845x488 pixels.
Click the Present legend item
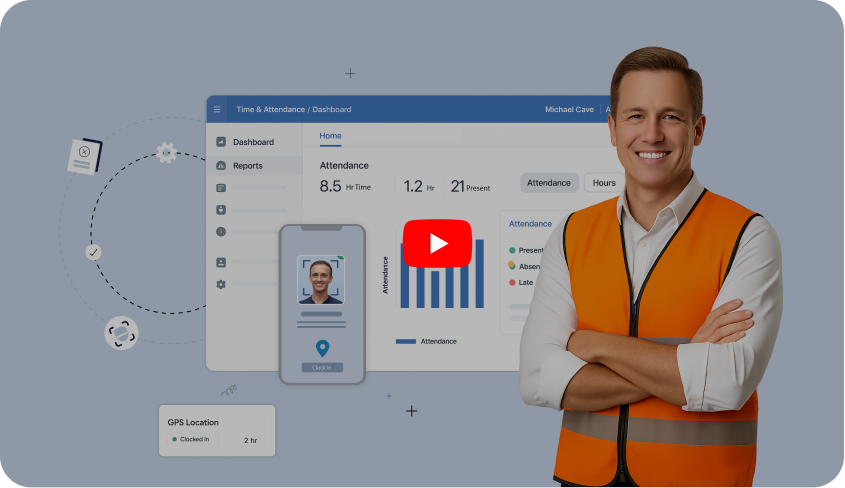tap(526, 250)
